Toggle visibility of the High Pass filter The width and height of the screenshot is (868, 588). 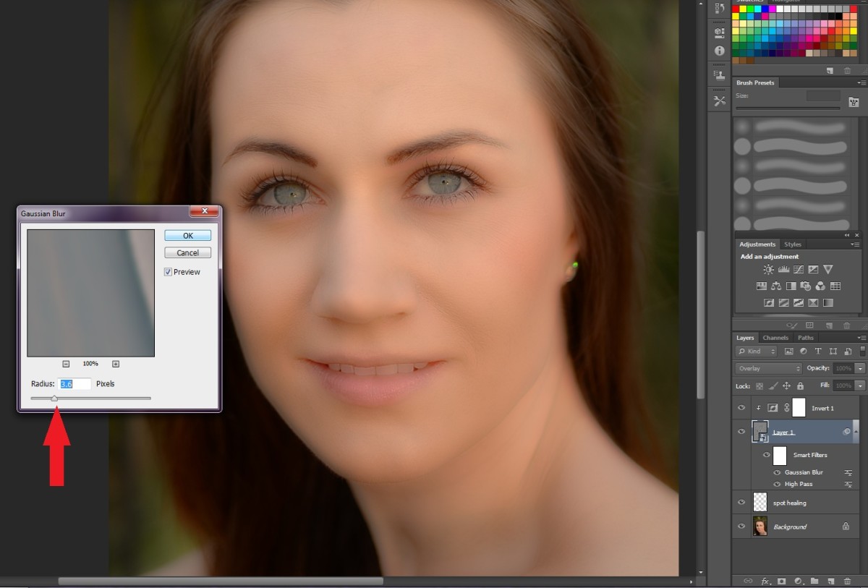(x=778, y=484)
